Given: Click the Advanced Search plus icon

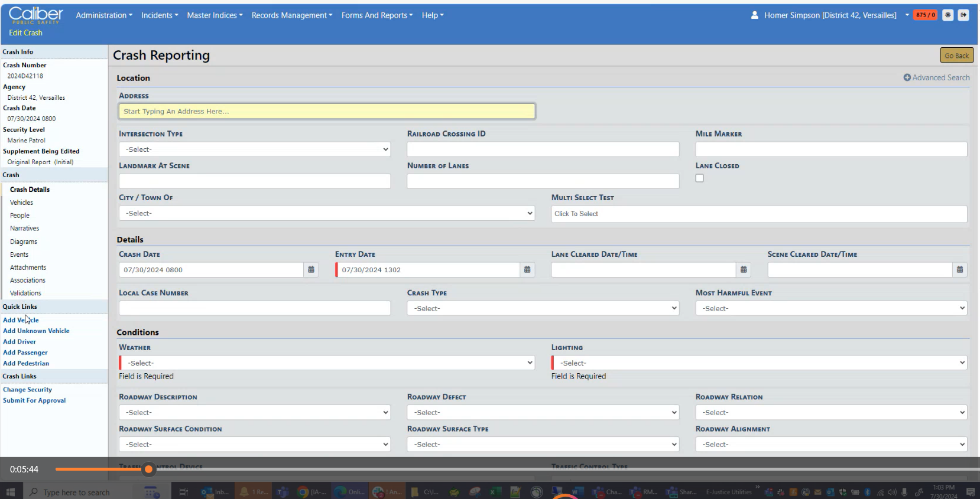Looking at the screenshot, I should 907,77.
